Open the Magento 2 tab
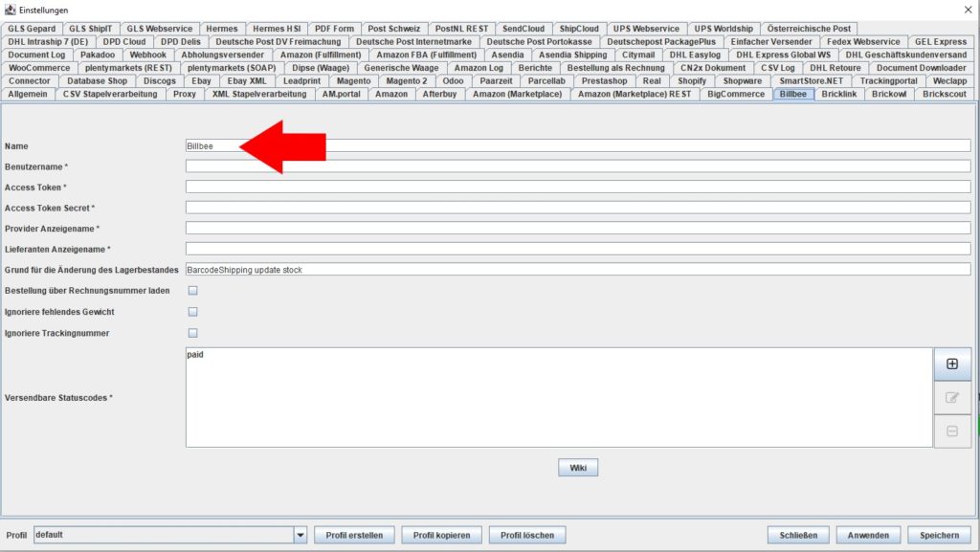The height and width of the screenshot is (552, 980). 407,81
